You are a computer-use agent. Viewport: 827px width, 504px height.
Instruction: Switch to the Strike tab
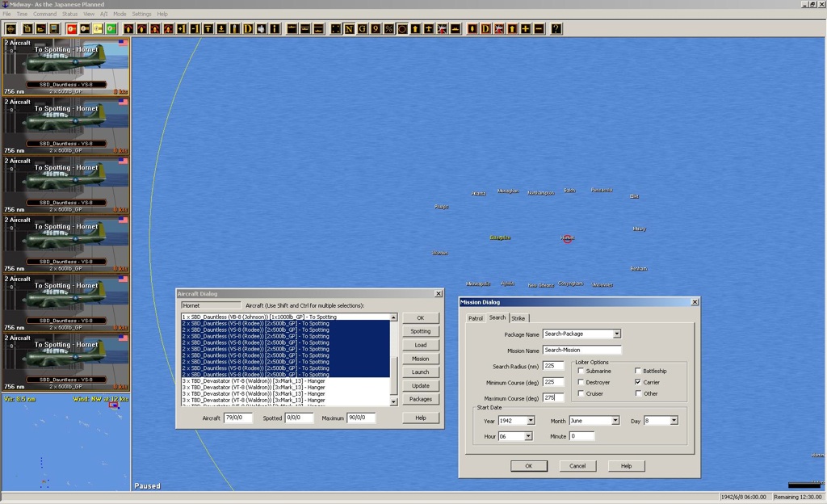(x=518, y=318)
